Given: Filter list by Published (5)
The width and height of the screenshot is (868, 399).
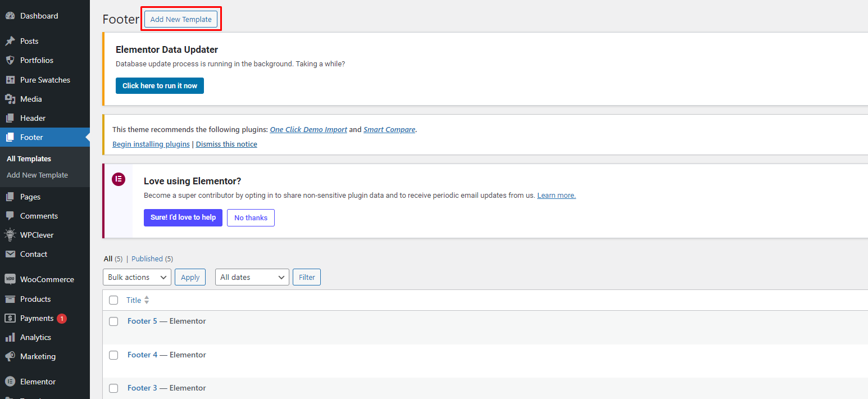Looking at the screenshot, I should [x=152, y=259].
